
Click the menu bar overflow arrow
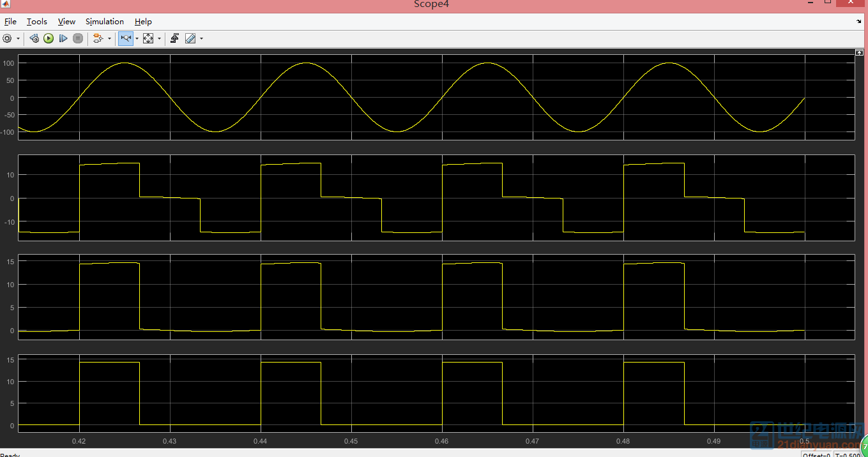[x=859, y=21]
